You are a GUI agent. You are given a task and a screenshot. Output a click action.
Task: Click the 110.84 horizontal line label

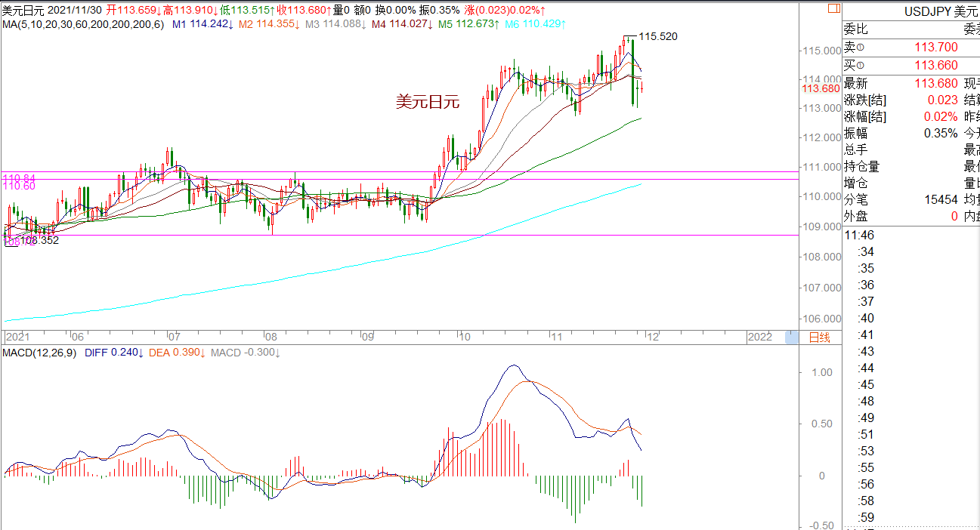click(x=19, y=177)
